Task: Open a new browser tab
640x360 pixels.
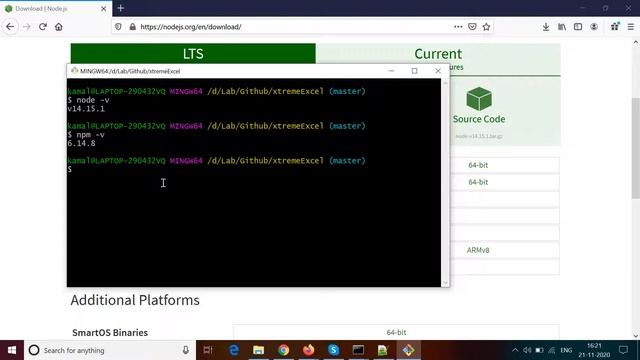Action: click(x=120, y=8)
